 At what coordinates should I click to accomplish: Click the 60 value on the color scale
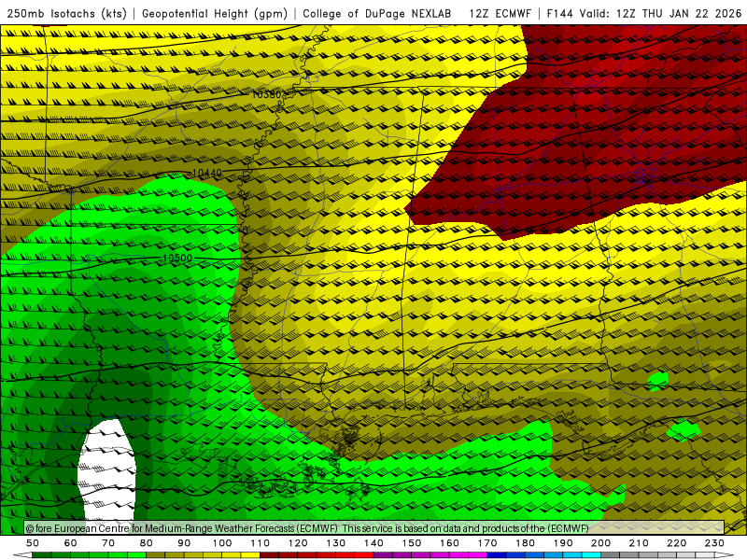(71, 543)
